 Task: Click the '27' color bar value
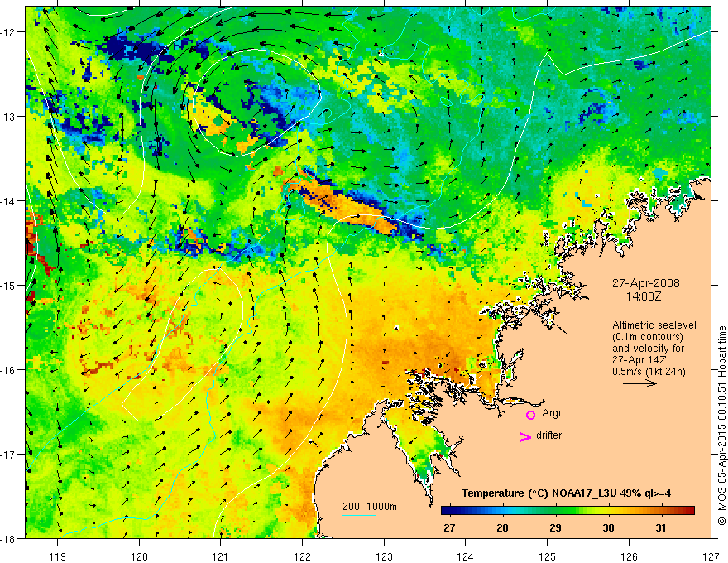tap(449, 528)
